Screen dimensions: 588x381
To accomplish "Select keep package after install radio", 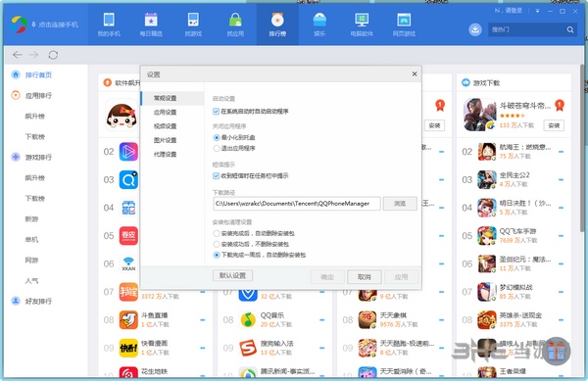I will point(217,244).
